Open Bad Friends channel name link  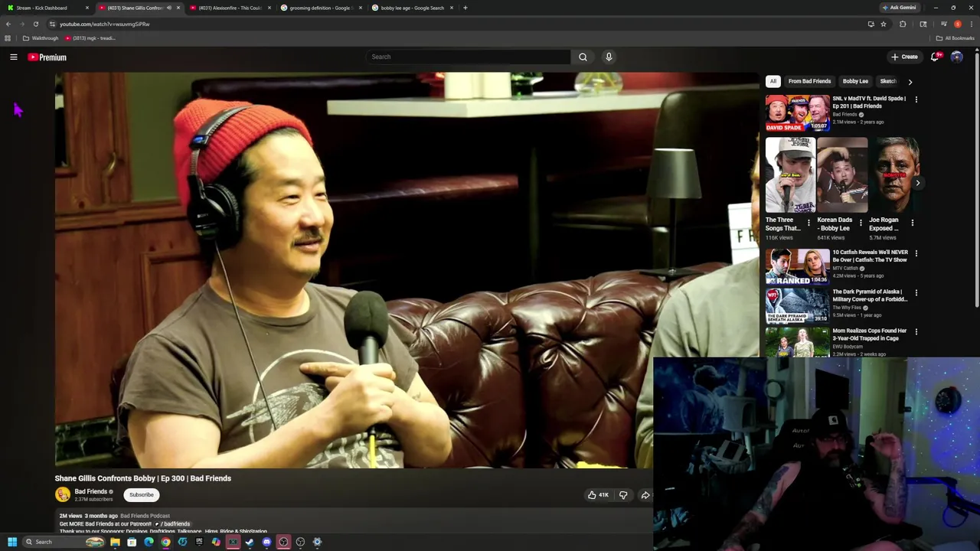[x=91, y=491]
